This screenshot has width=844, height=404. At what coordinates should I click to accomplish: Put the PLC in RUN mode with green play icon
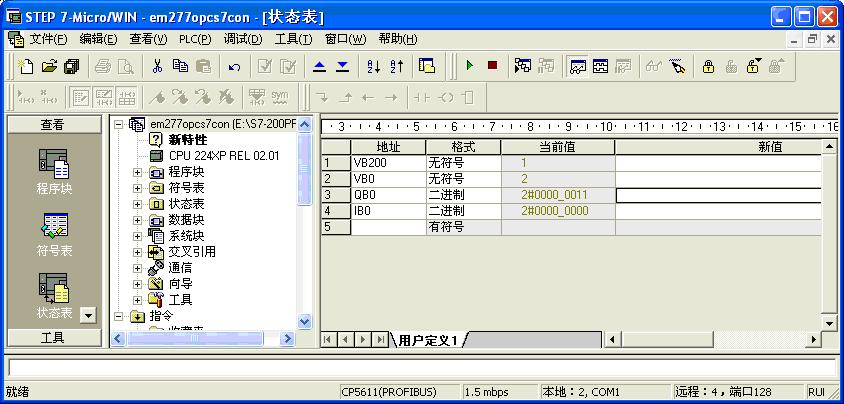469,66
